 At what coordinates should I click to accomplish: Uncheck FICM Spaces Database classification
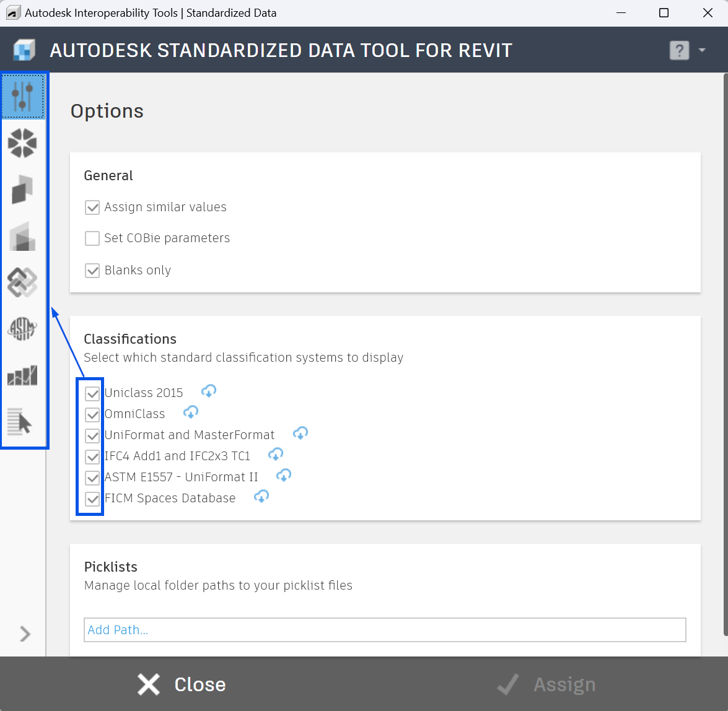92,499
